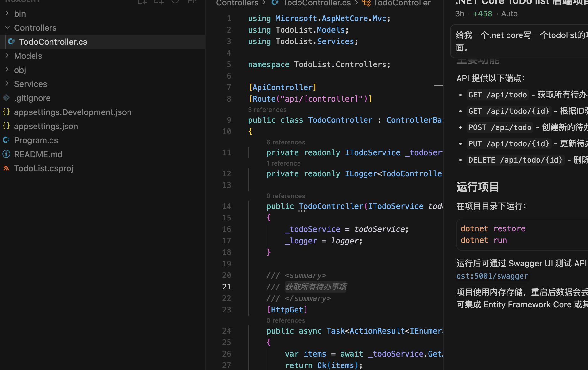Collapse the Controllers folder chevron
Image resolution: width=588 pixels, height=370 pixels.
point(7,28)
